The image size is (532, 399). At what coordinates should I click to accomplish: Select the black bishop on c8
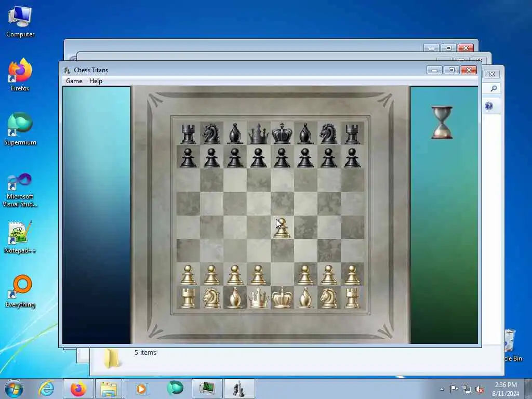[x=235, y=134]
